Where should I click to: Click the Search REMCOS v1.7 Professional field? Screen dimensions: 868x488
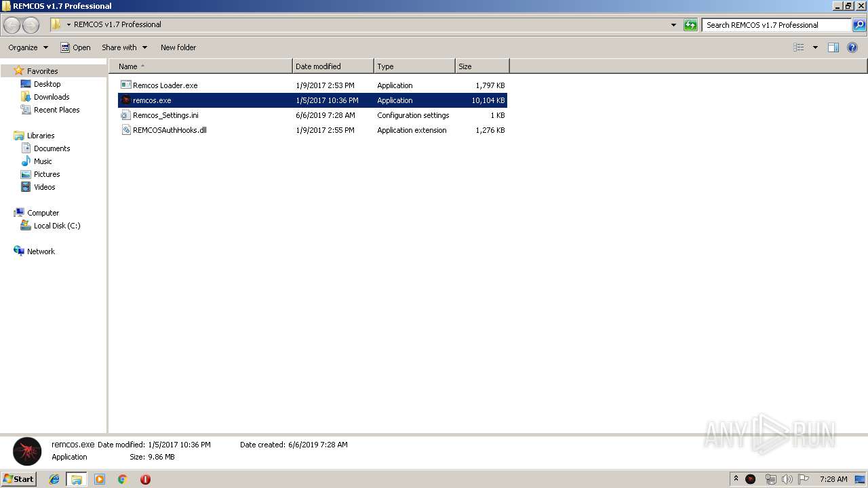[x=776, y=25]
